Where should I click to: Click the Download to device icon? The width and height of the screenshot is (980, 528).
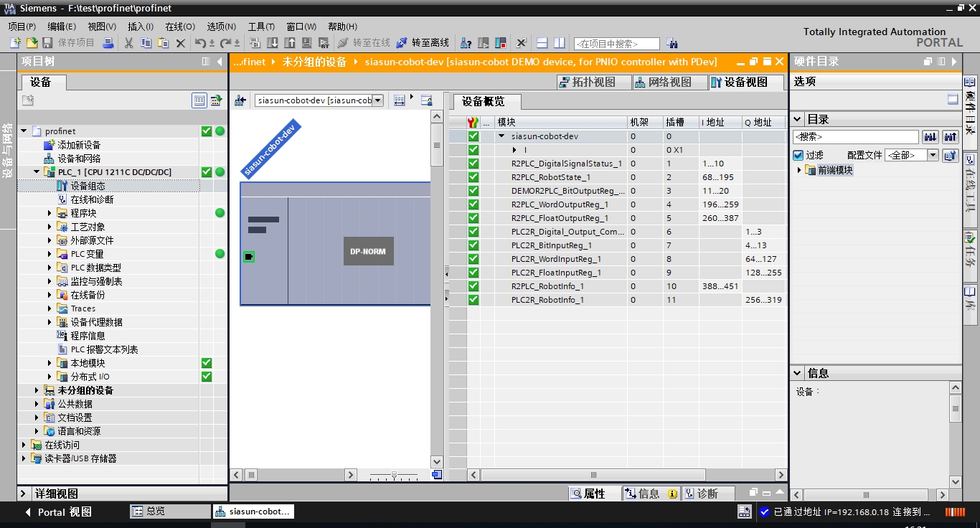pyautogui.click(x=273, y=43)
